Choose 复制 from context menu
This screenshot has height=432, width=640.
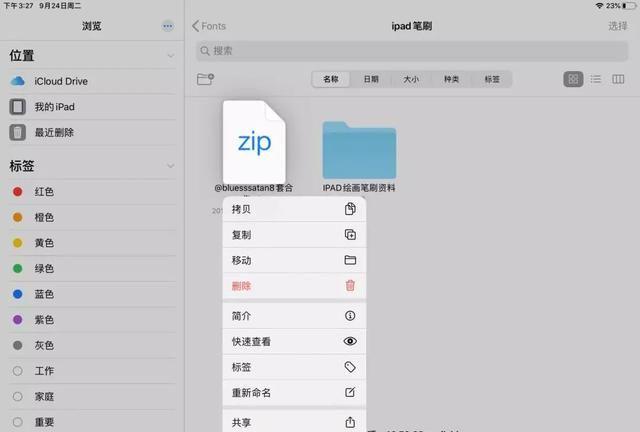(x=294, y=235)
